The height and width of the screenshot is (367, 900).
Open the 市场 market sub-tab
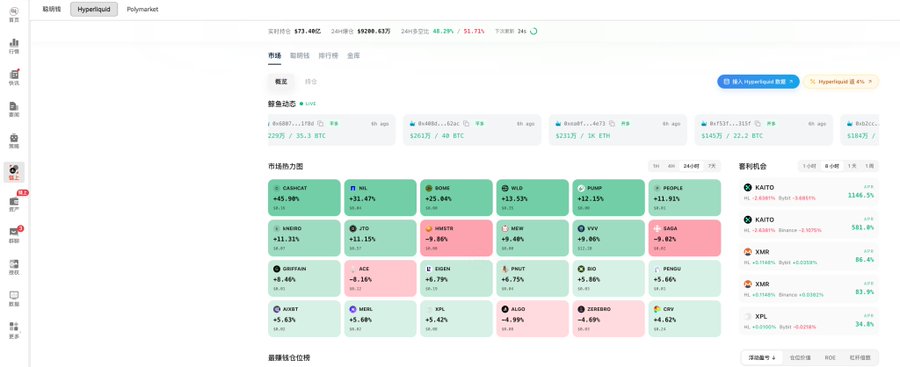tap(274, 56)
